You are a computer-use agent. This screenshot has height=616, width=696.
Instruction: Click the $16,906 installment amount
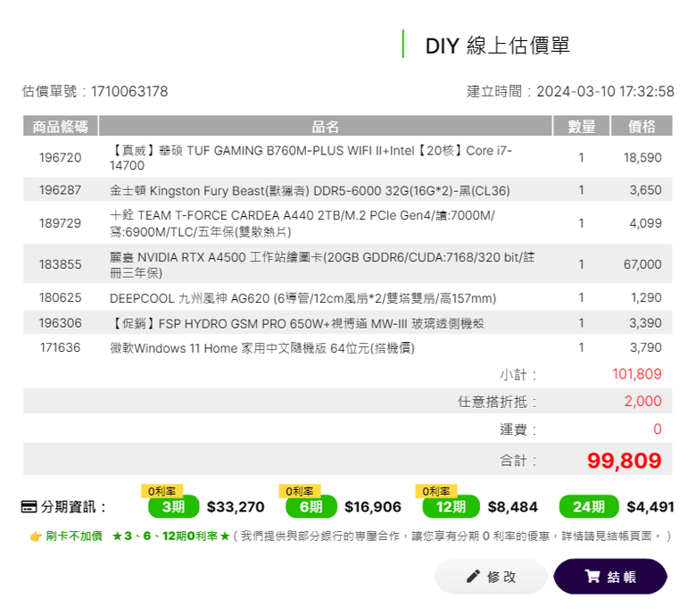(373, 507)
